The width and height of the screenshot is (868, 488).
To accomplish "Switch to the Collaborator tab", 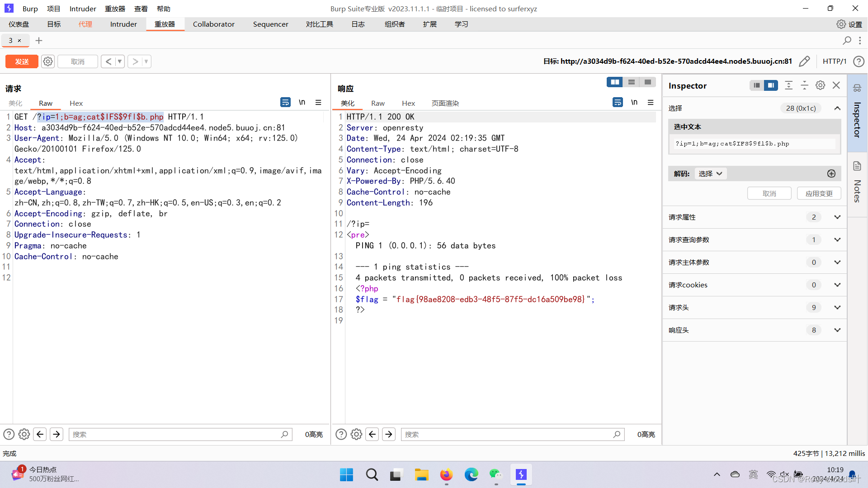I will coord(213,24).
